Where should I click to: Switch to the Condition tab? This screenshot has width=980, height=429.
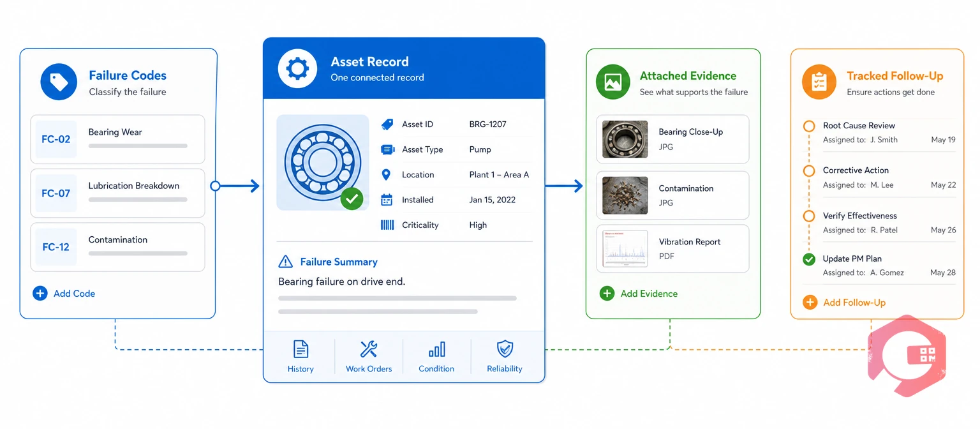(x=436, y=356)
